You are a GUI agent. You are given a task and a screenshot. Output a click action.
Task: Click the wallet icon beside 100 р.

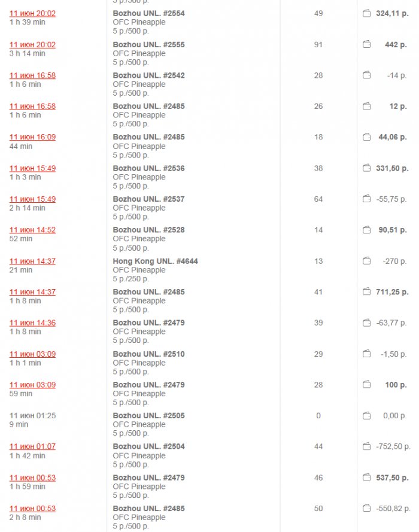tap(367, 385)
